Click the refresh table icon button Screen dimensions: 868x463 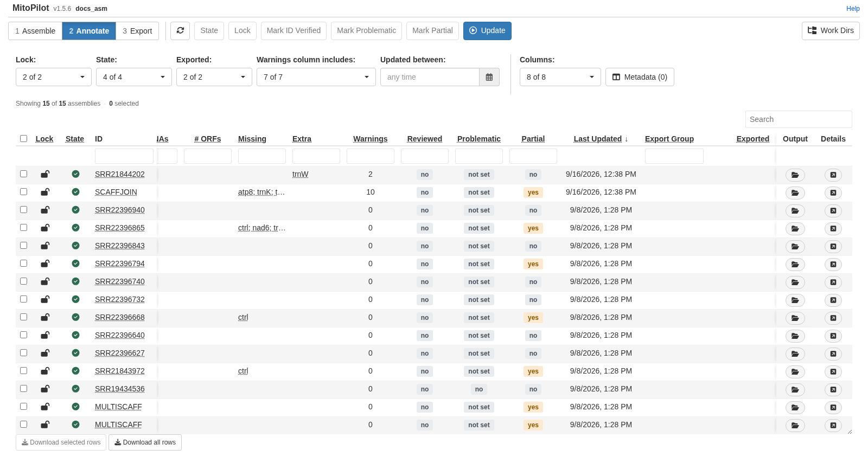[180, 31]
